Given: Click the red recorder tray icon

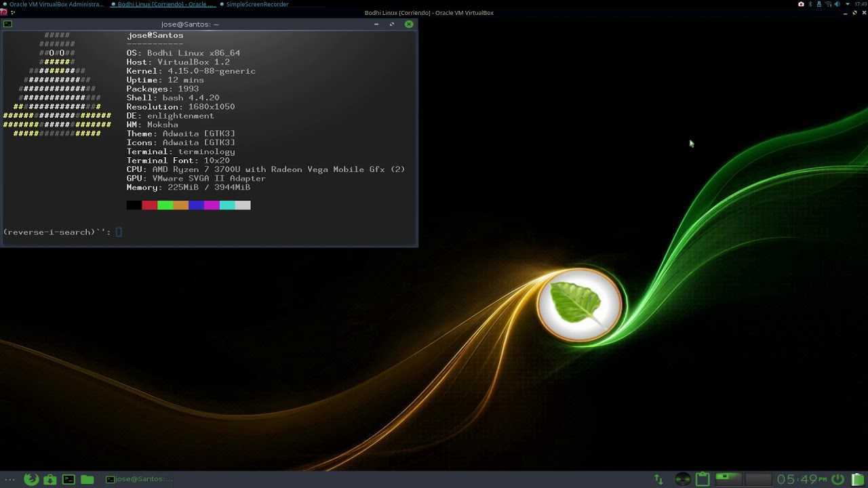Looking at the screenshot, I should tap(801, 4).
